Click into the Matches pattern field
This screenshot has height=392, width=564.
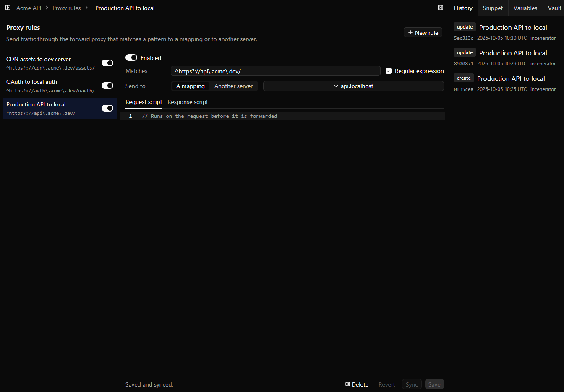(x=275, y=71)
